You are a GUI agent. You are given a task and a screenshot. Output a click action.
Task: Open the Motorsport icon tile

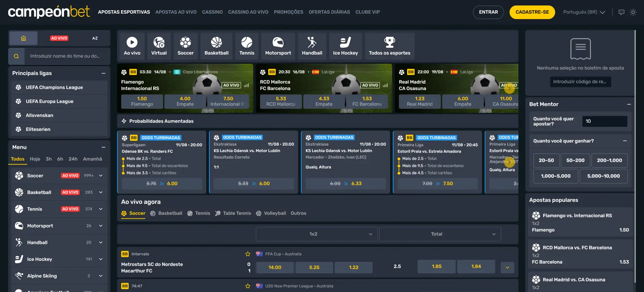[278, 46]
